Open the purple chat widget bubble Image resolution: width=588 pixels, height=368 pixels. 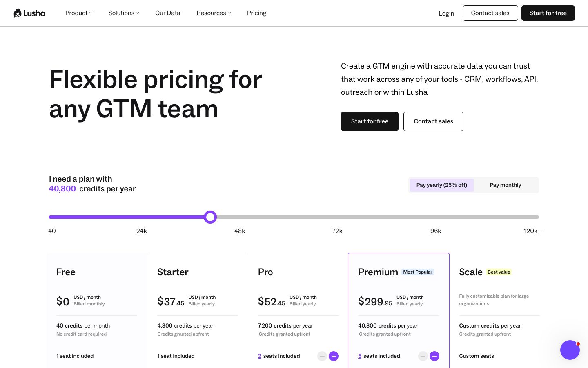[x=570, y=350]
